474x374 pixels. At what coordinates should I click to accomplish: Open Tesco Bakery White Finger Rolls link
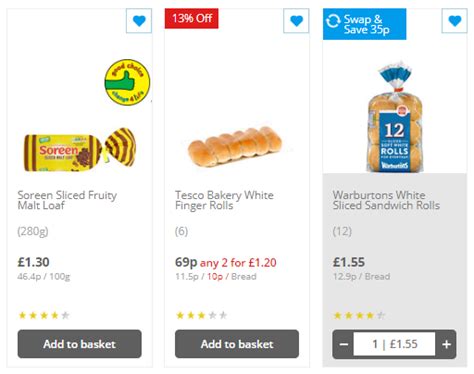224,200
